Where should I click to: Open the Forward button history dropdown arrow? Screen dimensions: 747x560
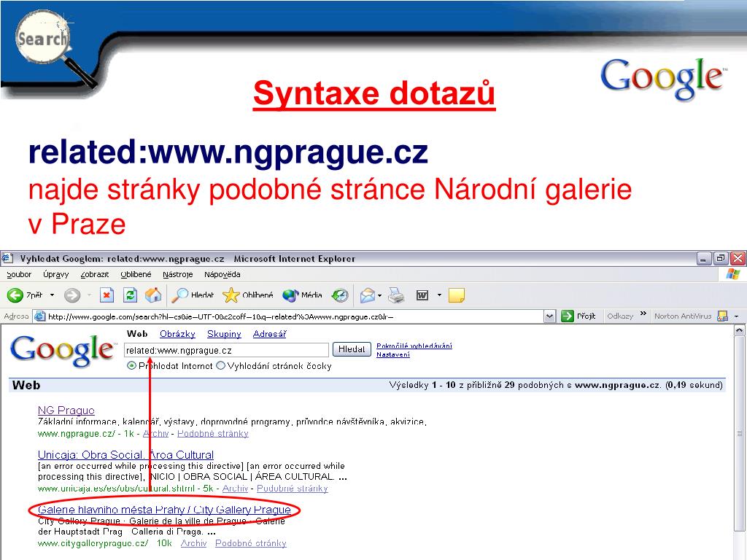coord(89,295)
